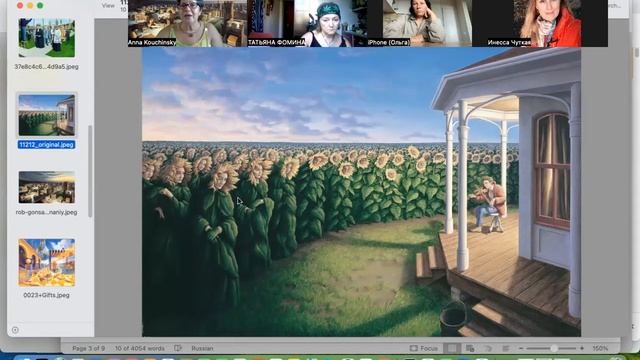The height and width of the screenshot is (360, 640).
Task: Click the 150% zoom level value
Action: coord(600,349)
